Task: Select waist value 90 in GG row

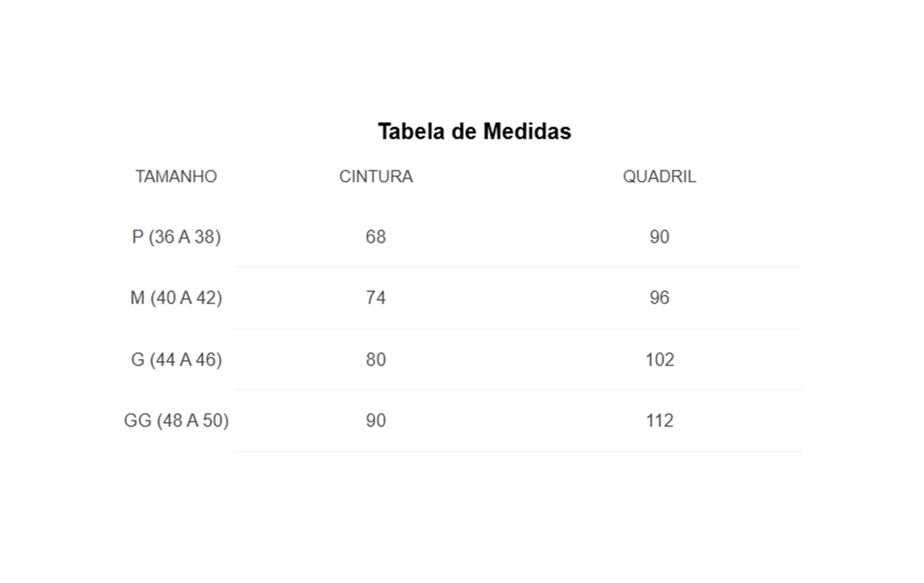Action: pos(376,420)
